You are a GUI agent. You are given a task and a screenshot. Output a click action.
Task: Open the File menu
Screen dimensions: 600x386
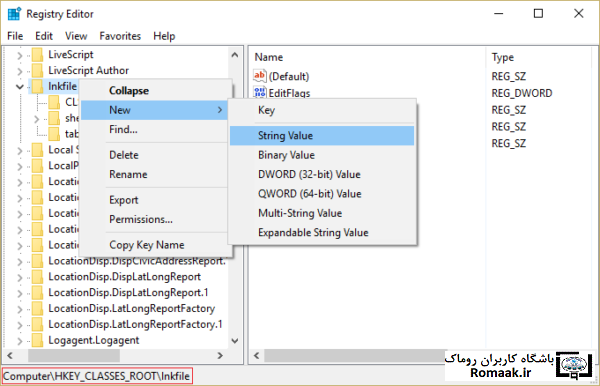coord(15,36)
